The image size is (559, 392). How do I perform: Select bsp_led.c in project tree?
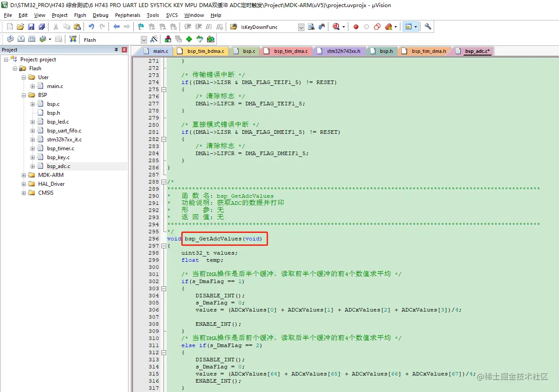click(58, 122)
